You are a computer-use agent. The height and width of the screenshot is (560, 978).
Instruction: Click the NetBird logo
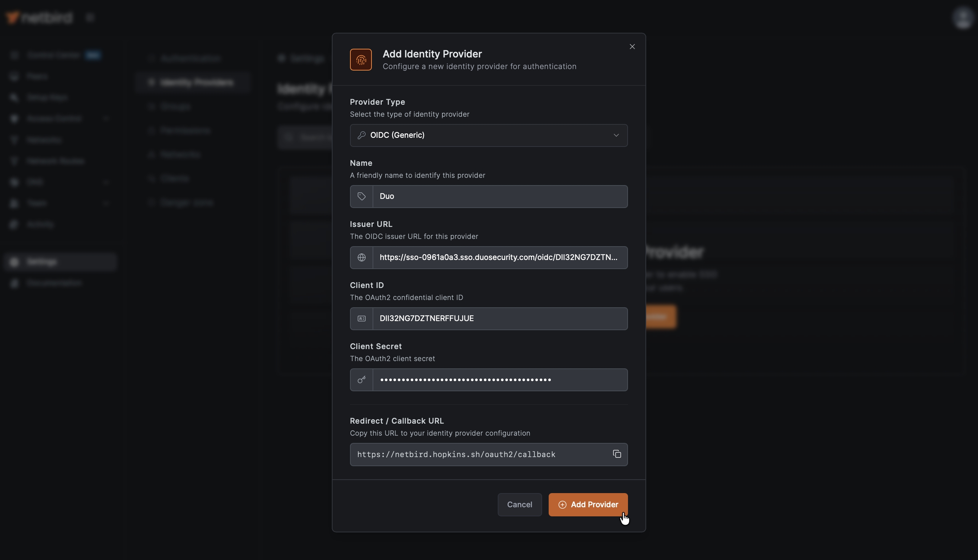[x=39, y=17]
